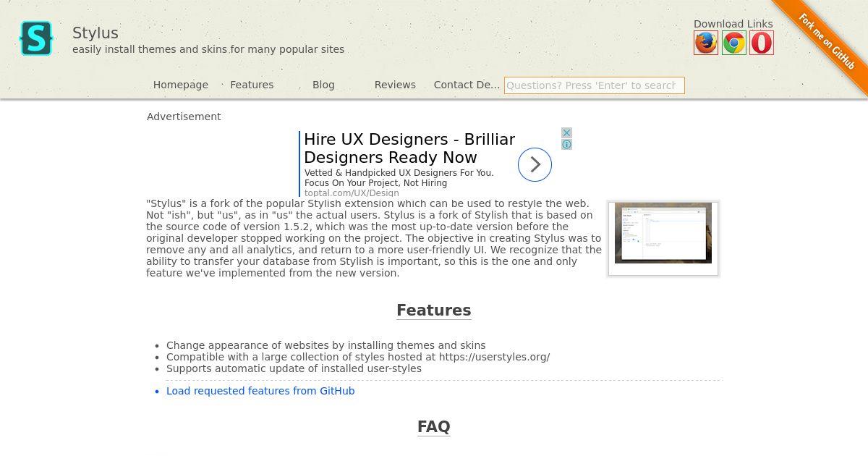
Task: Click the 'Change appearance of websites' bullet
Action: pyautogui.click(x=326, y=345)
